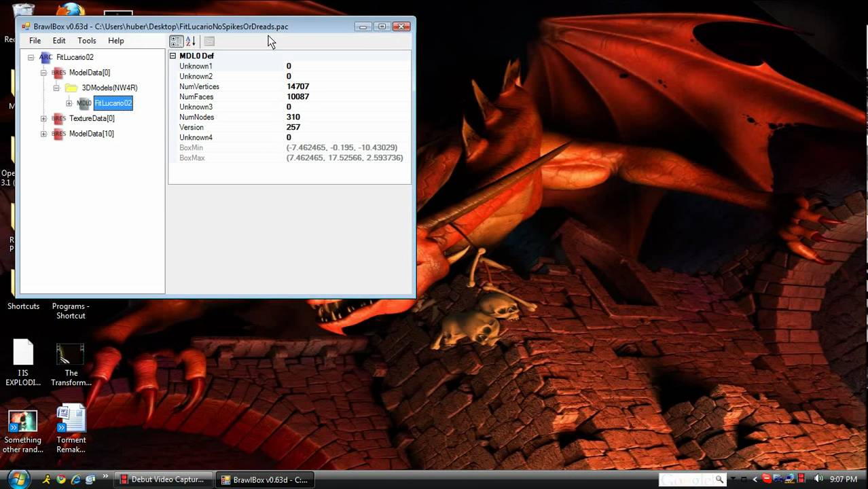This screenshot has width=868, height=489.
Task: Collapse the ModelData[0] tree node
Action: (43, 73)
